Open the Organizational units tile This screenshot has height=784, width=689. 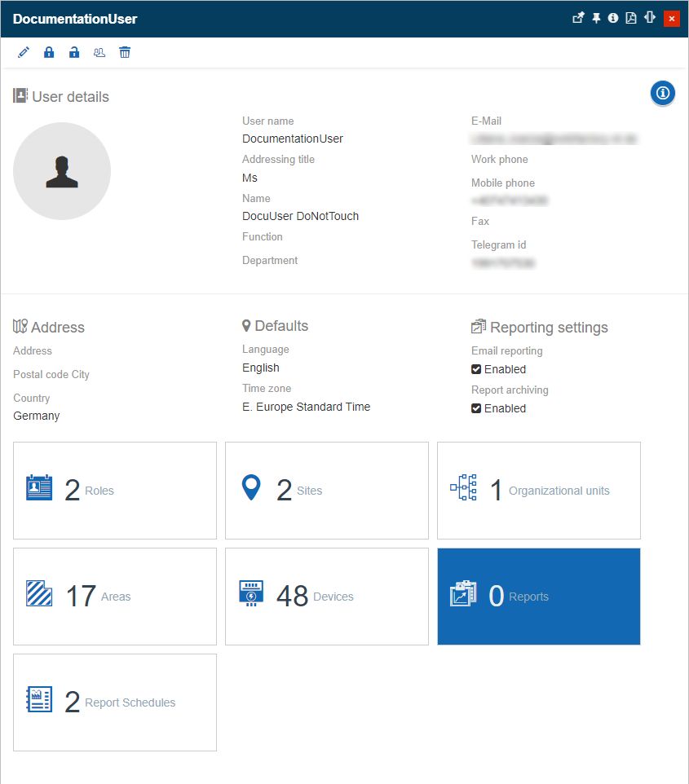(539, 491)
